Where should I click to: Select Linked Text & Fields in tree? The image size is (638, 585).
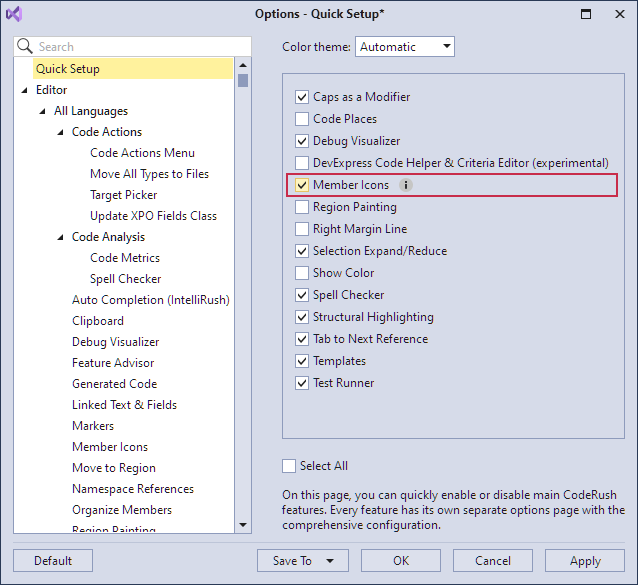click(x=125, y=405)
